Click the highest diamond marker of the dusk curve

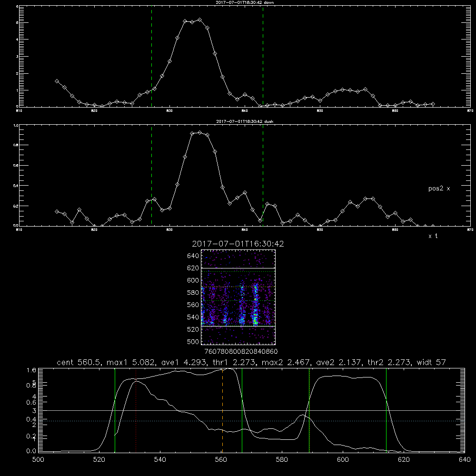tap(199, 133)
